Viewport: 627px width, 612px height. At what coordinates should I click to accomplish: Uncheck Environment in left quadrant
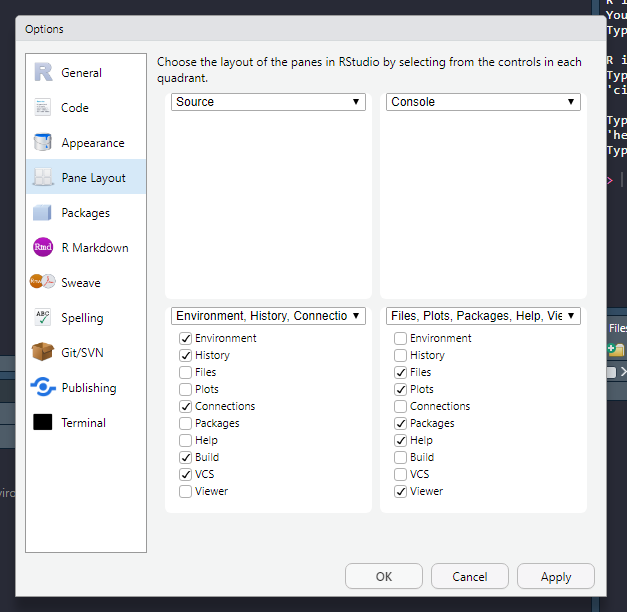[186, 338]
